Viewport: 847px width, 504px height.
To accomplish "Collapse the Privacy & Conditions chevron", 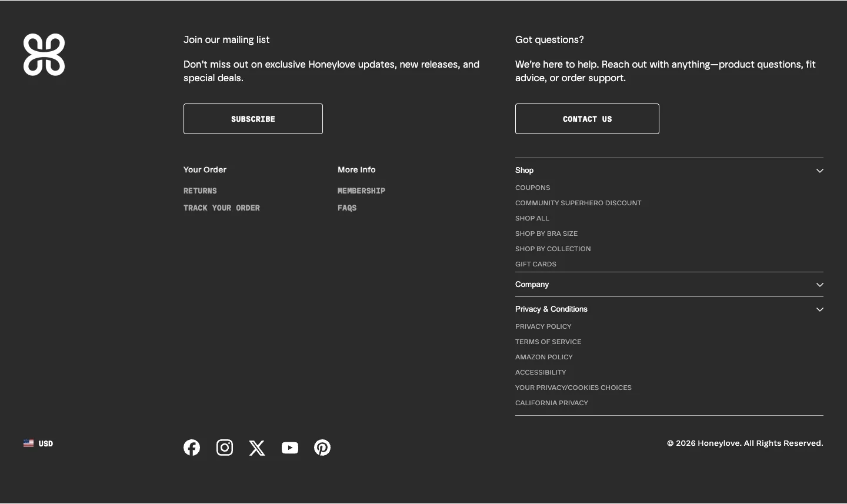I will pyautogui.click(x=820, y=309).
